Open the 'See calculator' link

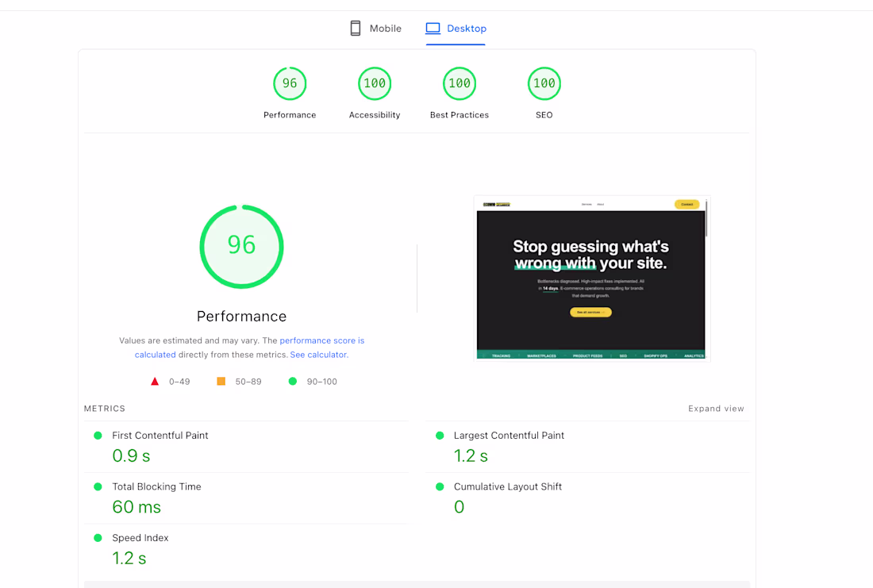[318, 355]
